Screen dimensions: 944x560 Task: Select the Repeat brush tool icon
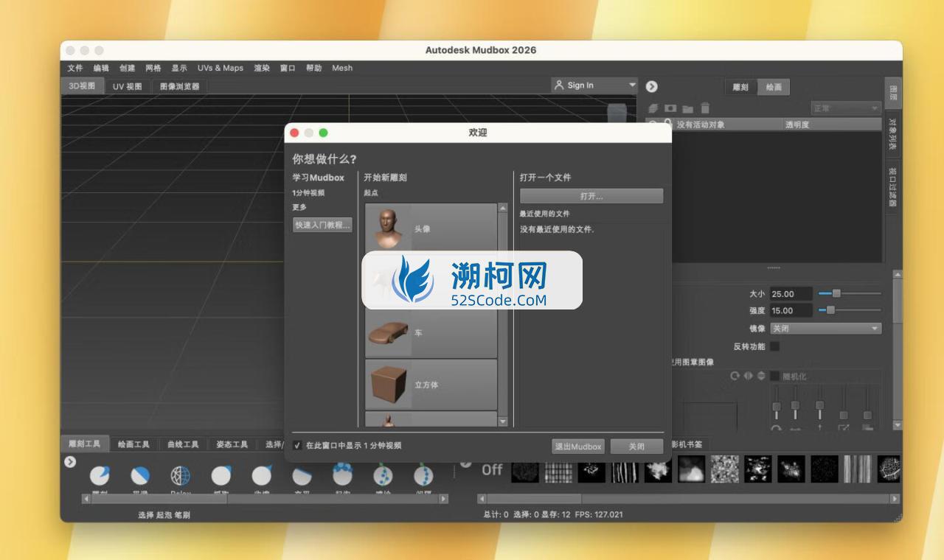(x=423, y=474)
